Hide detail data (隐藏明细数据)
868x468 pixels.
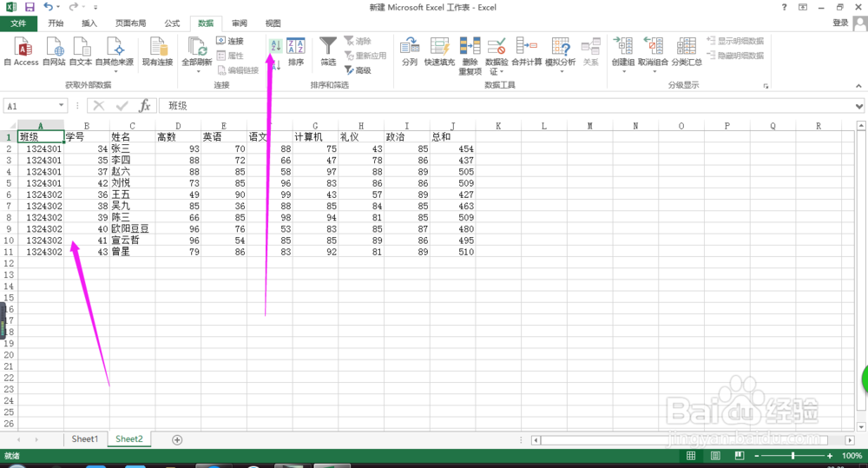(735, 56)
